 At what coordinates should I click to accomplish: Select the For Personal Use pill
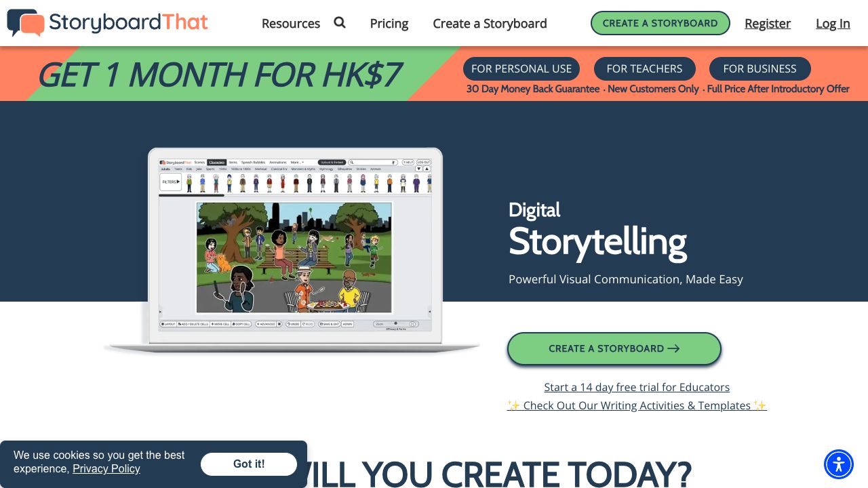521,68
